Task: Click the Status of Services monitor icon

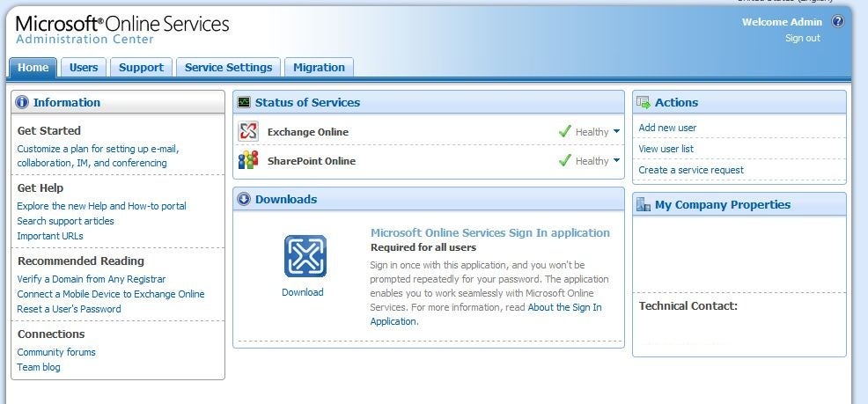Action: 244,102
